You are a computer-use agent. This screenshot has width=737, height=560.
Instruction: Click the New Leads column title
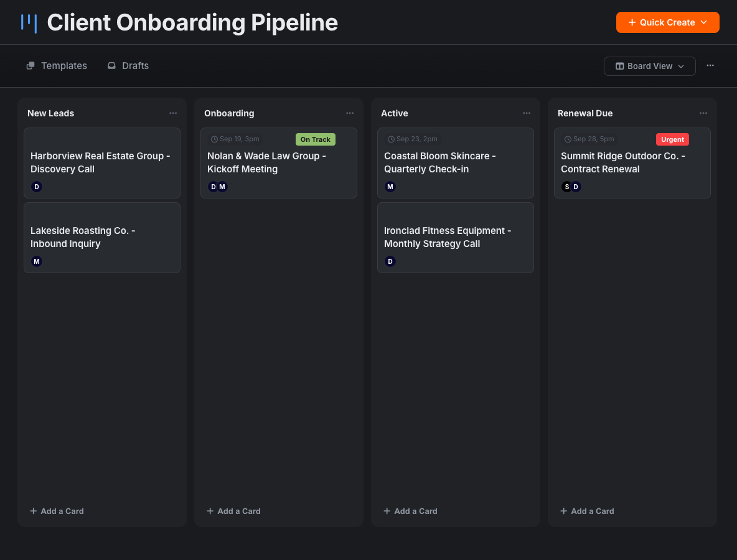51,113
